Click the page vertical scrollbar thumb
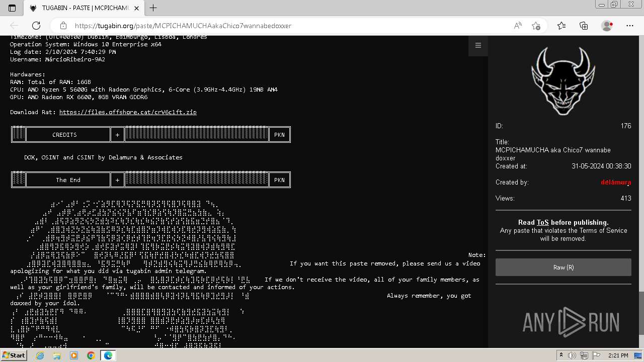The width and height of the screenshot is (644, 362). (x=641, y=313)
